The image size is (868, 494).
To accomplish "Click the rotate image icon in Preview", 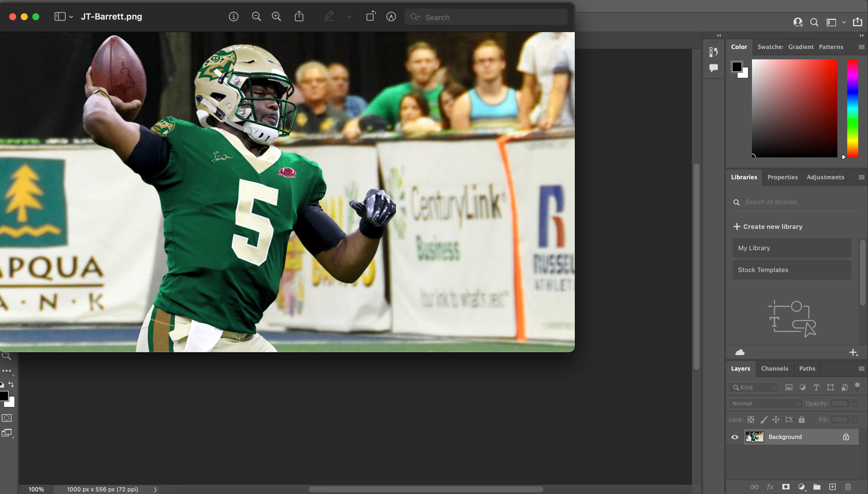I will click(x=371, y=16).
